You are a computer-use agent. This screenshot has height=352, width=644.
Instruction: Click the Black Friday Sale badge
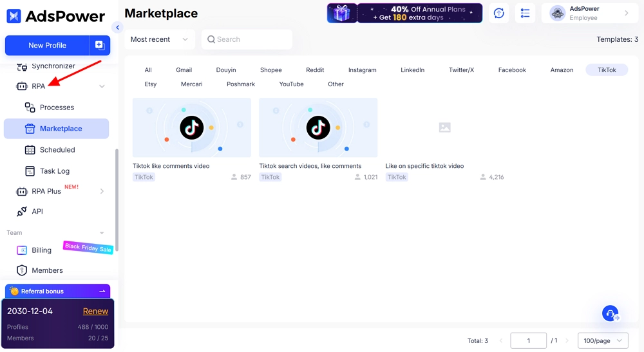point(88,247)
